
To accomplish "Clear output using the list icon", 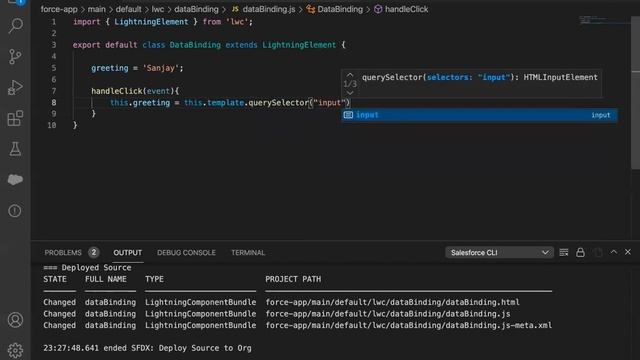I will [x=564, y=253].
